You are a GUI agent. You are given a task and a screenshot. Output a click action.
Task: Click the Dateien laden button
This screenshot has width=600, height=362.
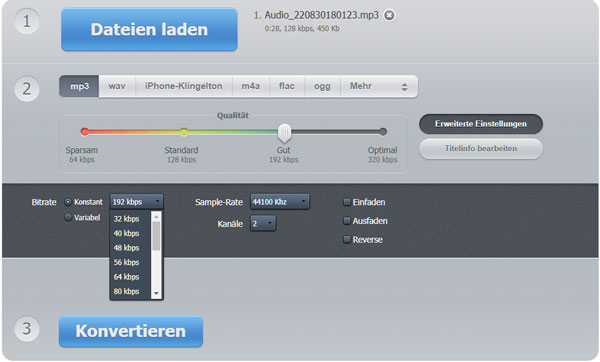point(149,29)
